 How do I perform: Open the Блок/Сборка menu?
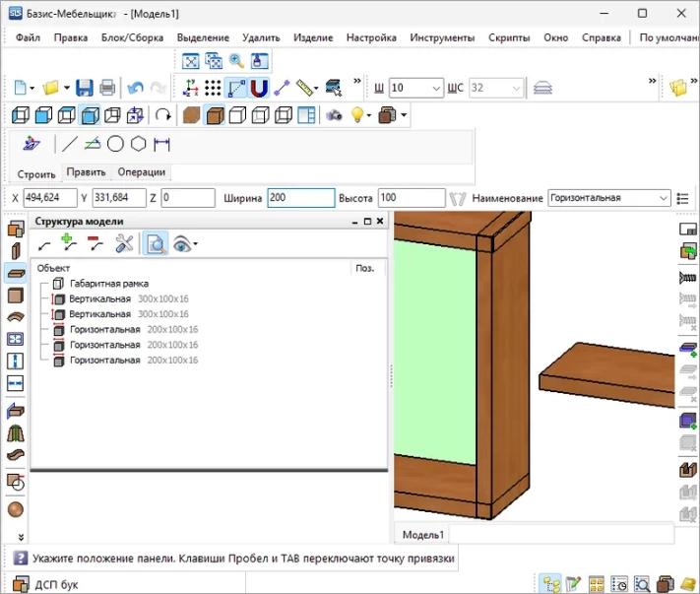tap(132, 37)
